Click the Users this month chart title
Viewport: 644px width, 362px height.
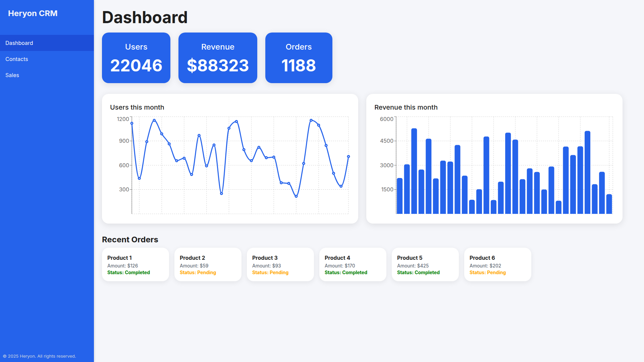click(x=137, y=107)
